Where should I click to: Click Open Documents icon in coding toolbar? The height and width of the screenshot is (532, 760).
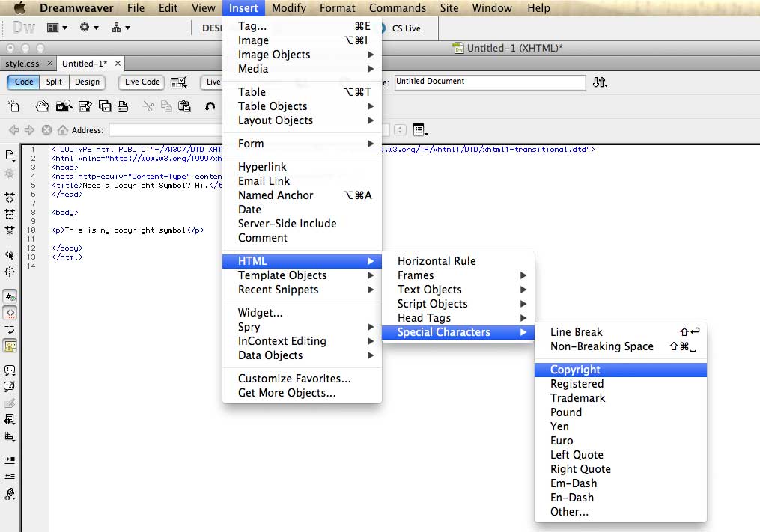[10, 156]
